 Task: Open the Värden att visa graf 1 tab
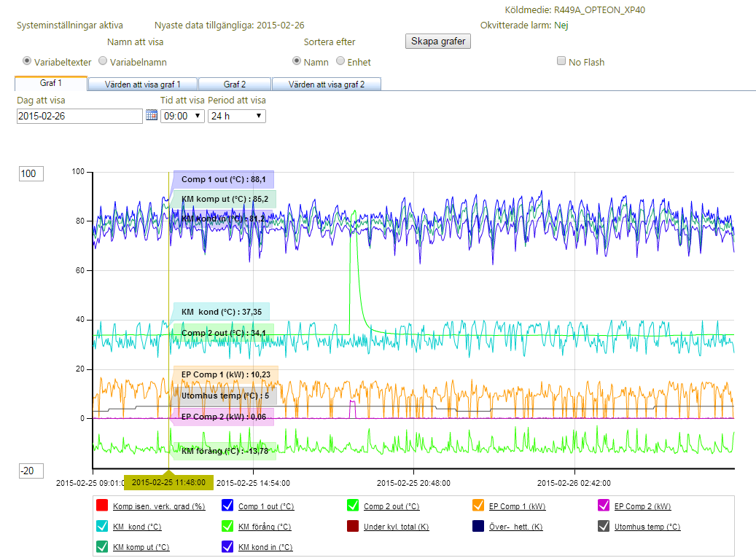pos(143,85)
